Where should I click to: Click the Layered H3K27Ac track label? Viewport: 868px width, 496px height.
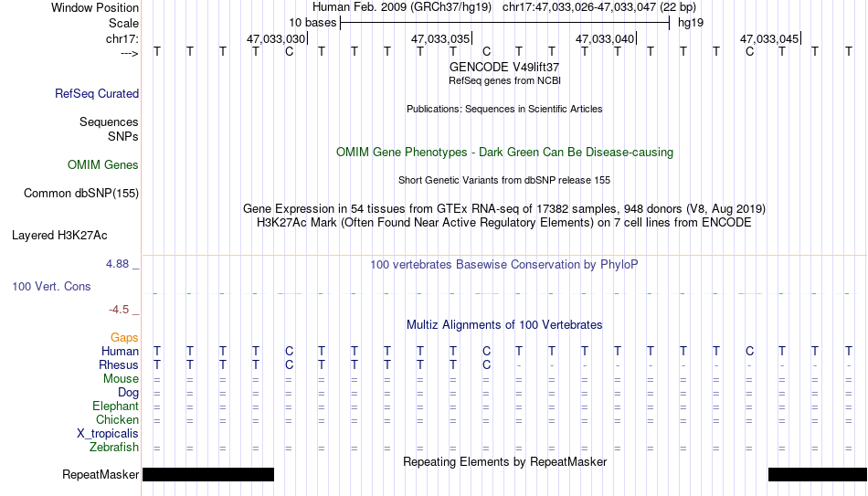(x=59, y=236)
